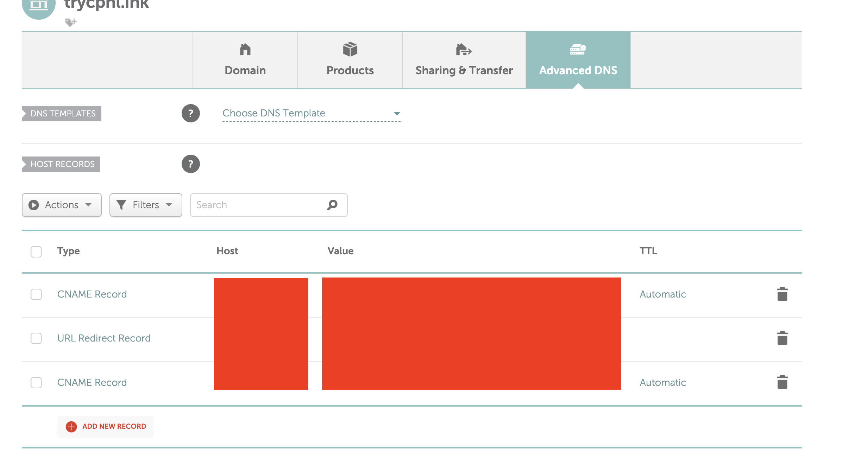Click the search magnifier icon

(x=332, y=205)
